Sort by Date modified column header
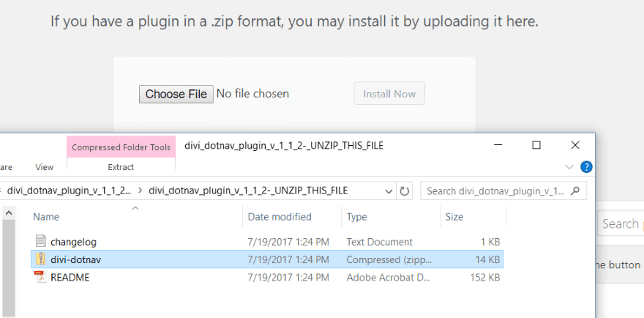The height and width of the screenshot is (318, 644). click(x=280, y=217)
